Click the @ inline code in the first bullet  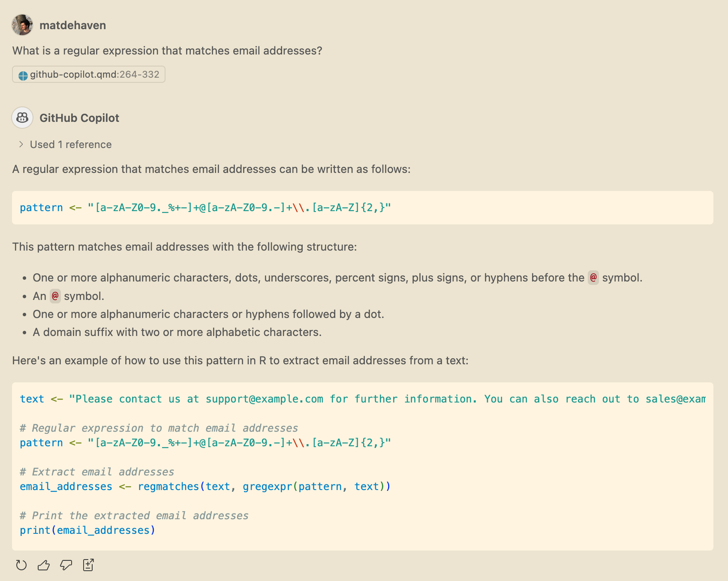[593, 278]
